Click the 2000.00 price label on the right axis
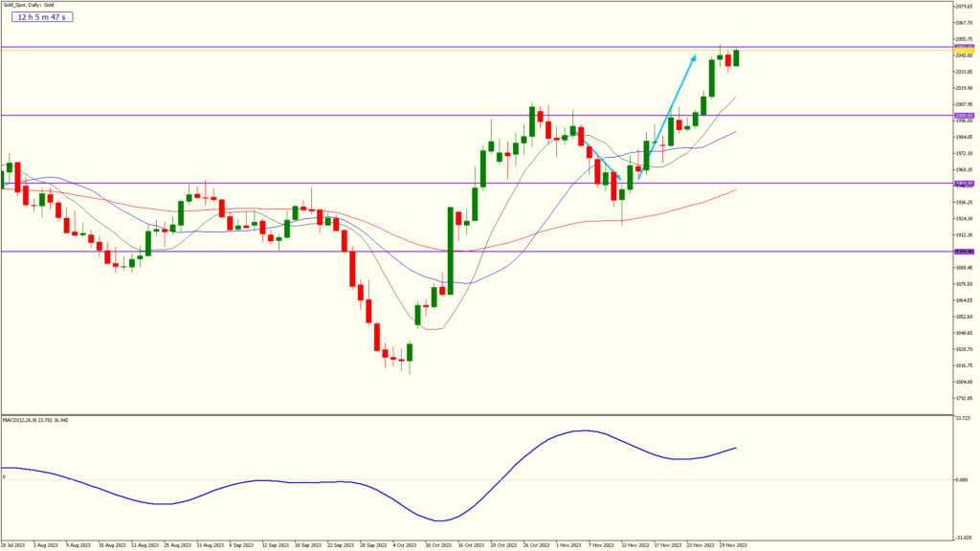This screenshot has width=980, height=551. coord(957,117)
